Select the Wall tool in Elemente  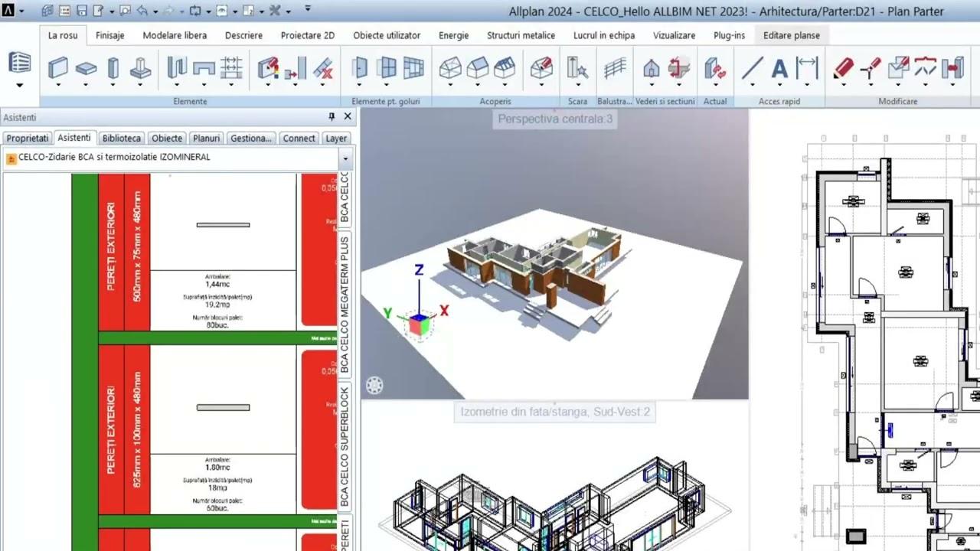point(58,68)
